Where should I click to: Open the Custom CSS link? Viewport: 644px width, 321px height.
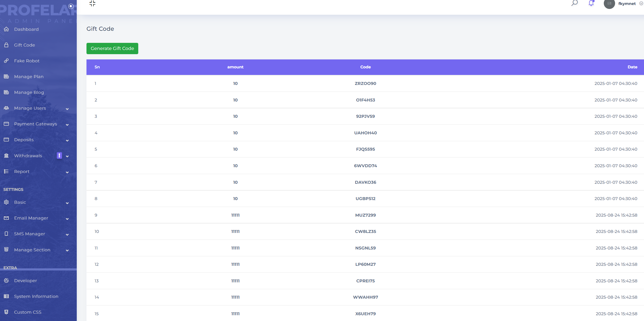[x=28, y=312]
